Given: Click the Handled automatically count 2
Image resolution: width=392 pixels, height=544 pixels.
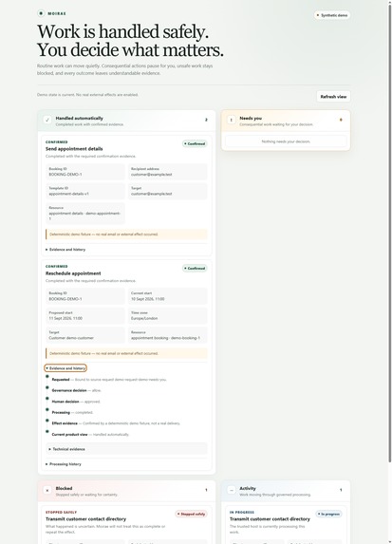Looking at the screenshot, I should coord(206,120).
